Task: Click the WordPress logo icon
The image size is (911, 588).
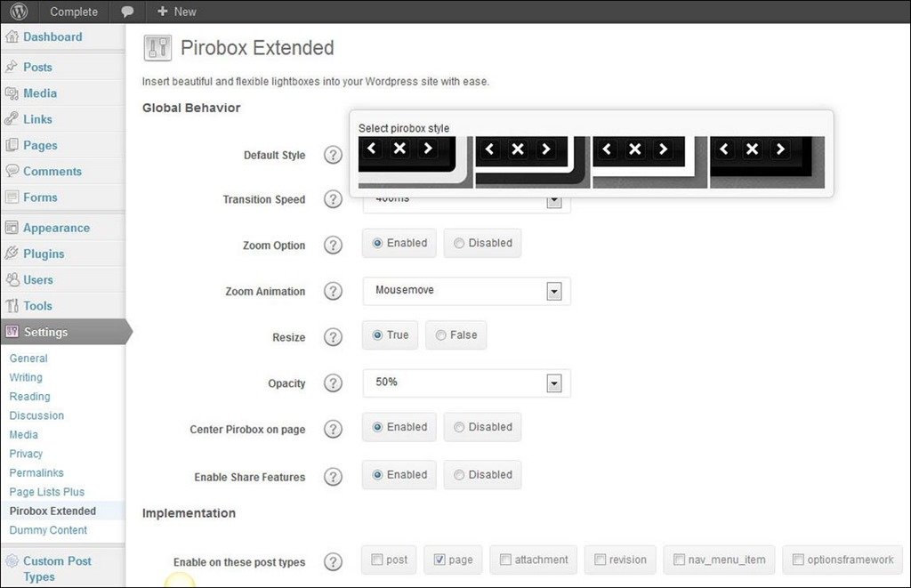Action: pos(19,11)
